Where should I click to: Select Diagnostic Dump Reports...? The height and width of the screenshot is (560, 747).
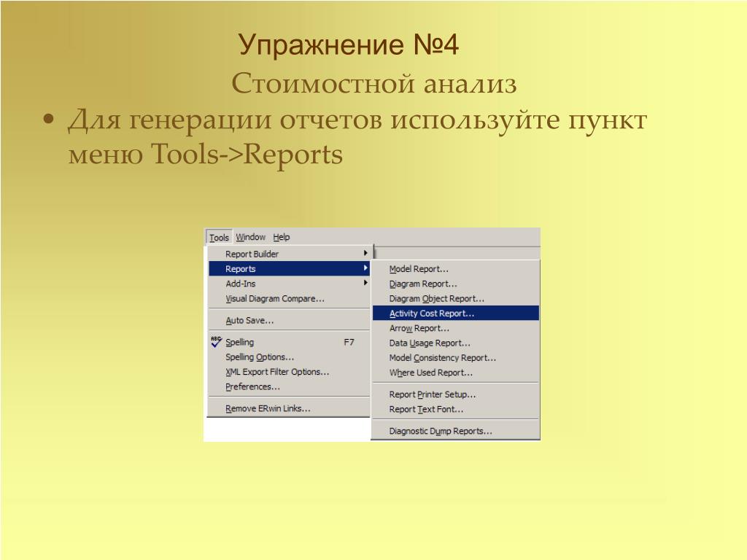click(x=456, y=431)
